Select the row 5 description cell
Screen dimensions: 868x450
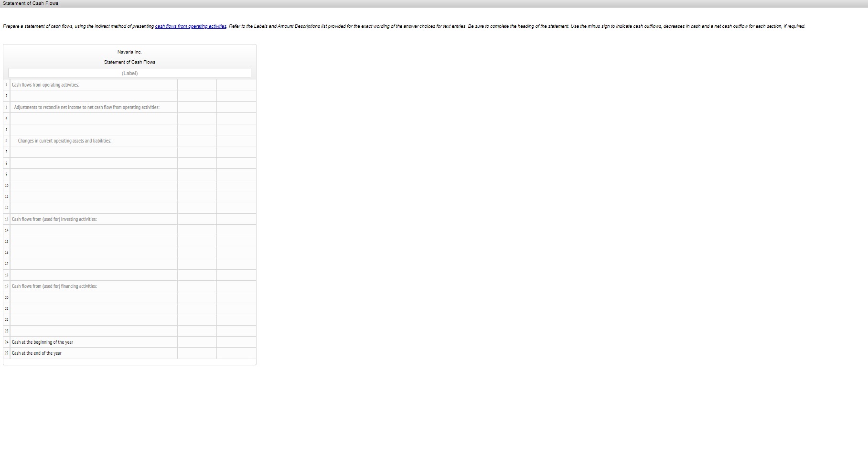94,130
